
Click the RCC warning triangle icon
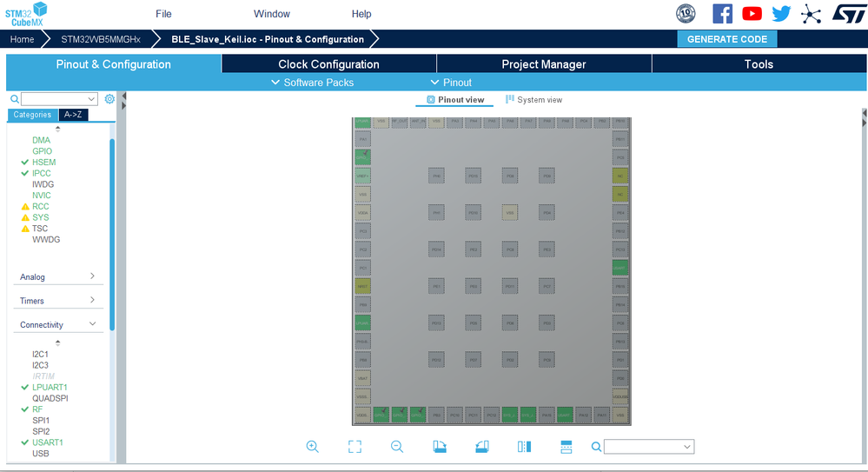point(25,207)
